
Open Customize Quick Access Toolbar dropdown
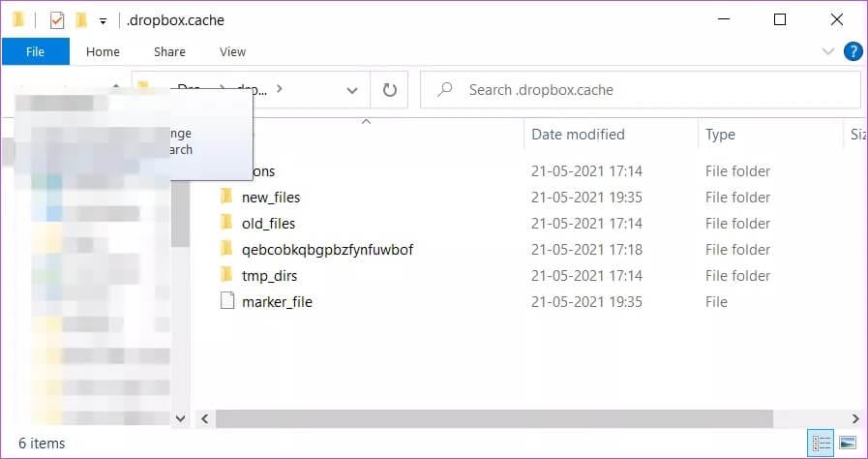coord(103,21)
